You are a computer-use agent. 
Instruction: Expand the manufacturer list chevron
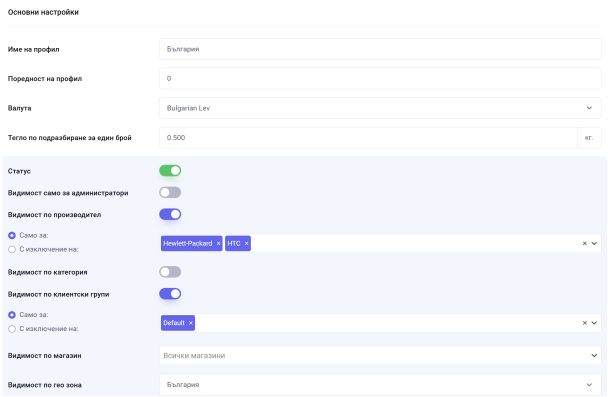pos(594,243)
